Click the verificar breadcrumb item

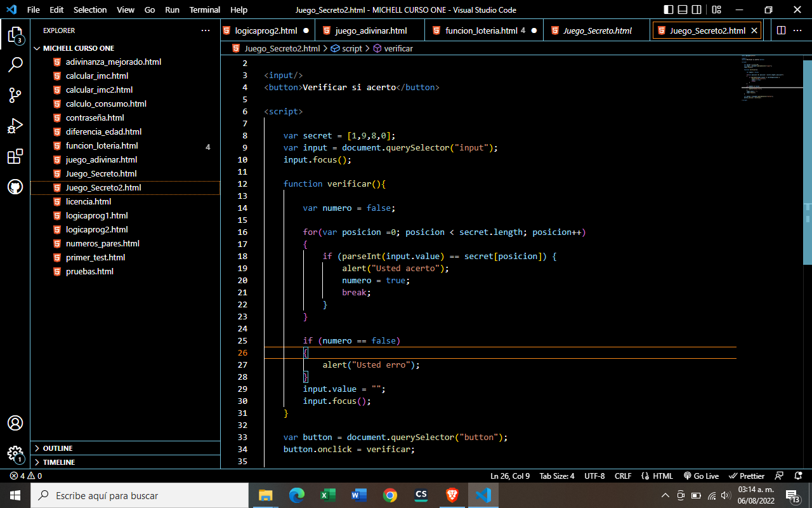pos(393,48)
